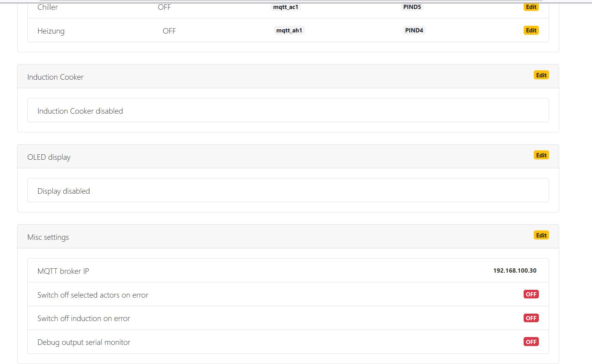Image resolution: width=592 pixels, height=364 pixels.
Task: Click Edit badge in Chiller row
Action: (x=531, y=7)
